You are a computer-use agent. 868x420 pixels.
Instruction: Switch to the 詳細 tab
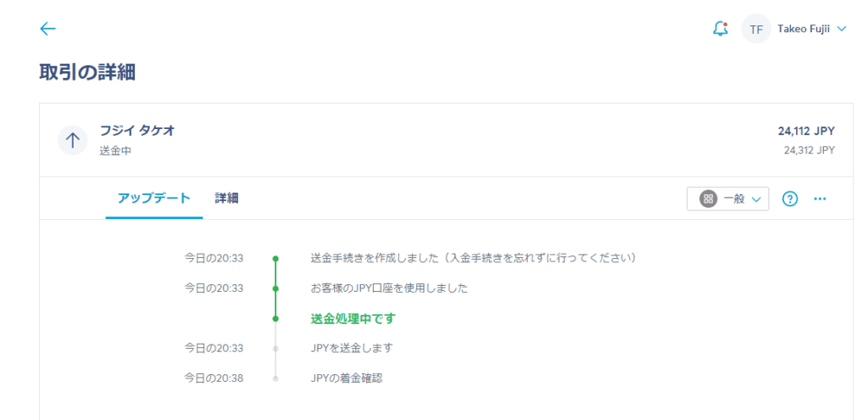point(227,199)
